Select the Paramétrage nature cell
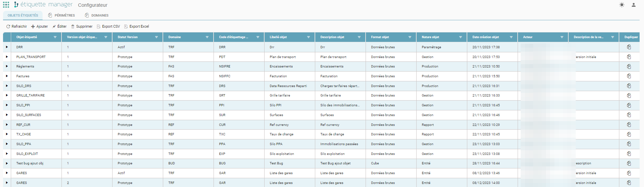Screen dimensions: 644x187 tap(442, 47)
